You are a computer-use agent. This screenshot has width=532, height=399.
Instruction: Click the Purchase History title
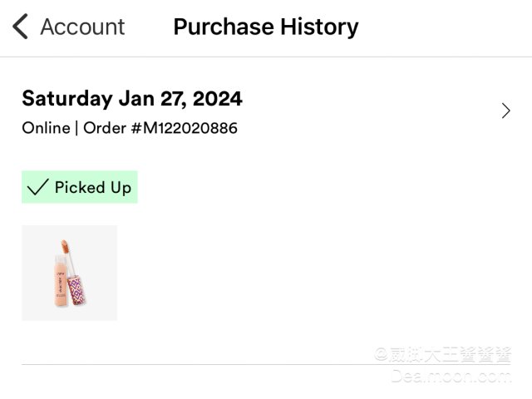[x=265, y=27]
